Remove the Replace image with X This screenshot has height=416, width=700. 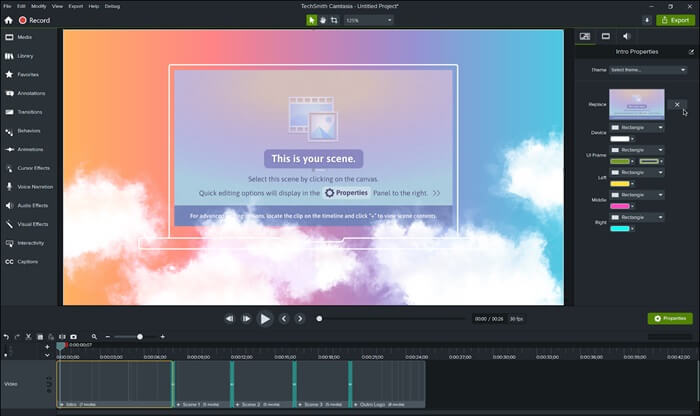click(677, 104)
